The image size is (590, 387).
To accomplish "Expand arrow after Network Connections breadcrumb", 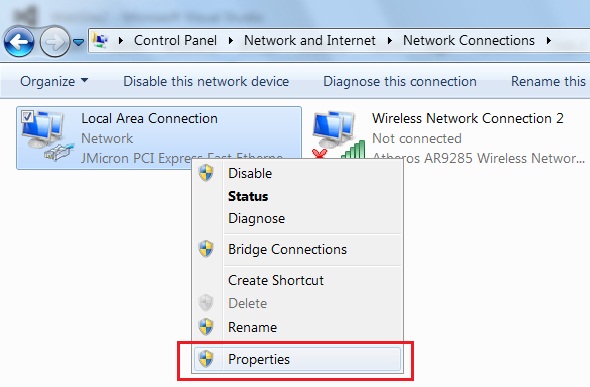I will [549, 41].
